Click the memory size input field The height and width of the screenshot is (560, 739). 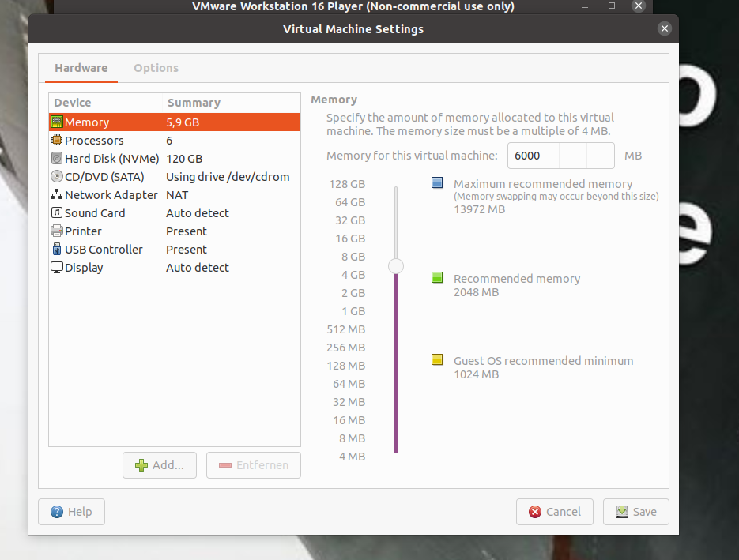(533, 156)
